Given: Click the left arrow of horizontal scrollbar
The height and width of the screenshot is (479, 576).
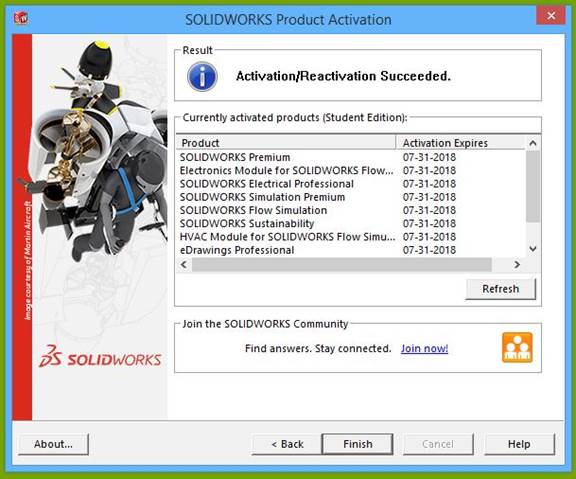Looking at the screenshot, I should tap(184, 264).
